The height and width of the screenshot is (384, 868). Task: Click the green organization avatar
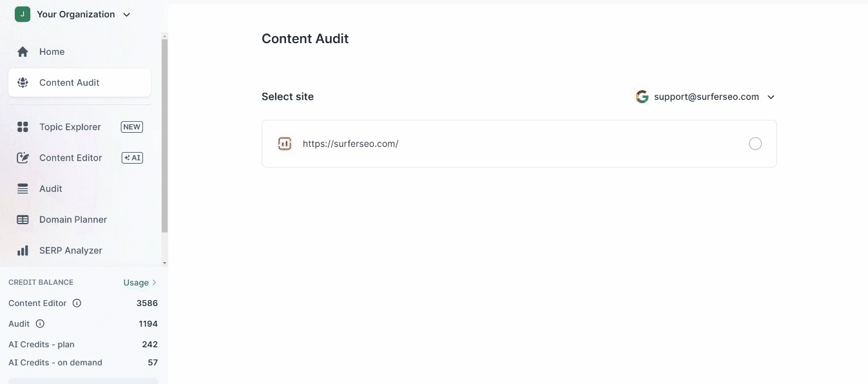(x=23, y=14)
